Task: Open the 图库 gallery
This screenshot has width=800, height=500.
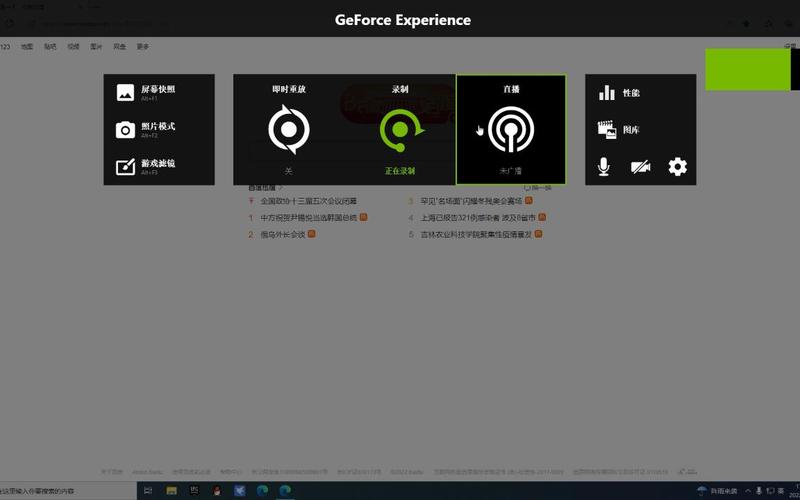Action: pos(619,130)
